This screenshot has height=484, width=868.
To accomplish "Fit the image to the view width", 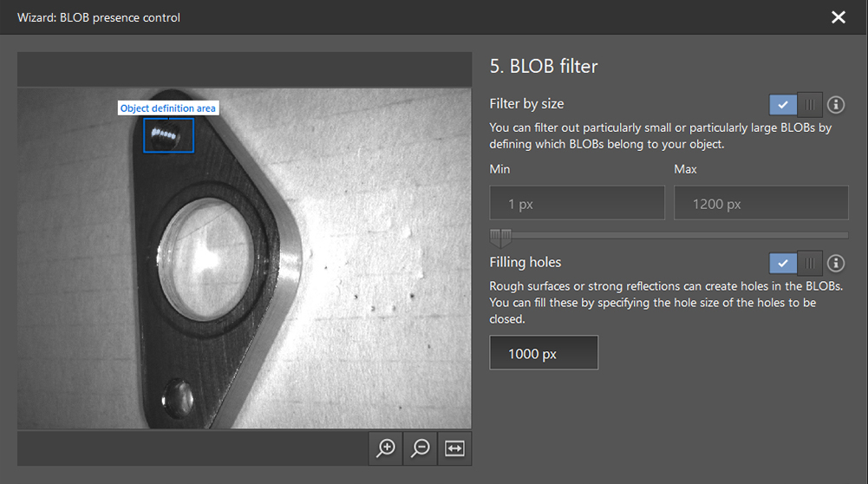I will tap(455, 448).
